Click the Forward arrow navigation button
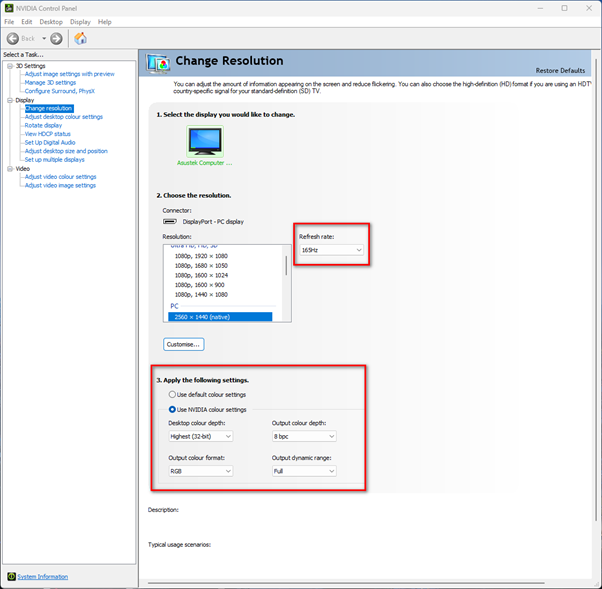 pyautogui.click(x=56, y=39)
